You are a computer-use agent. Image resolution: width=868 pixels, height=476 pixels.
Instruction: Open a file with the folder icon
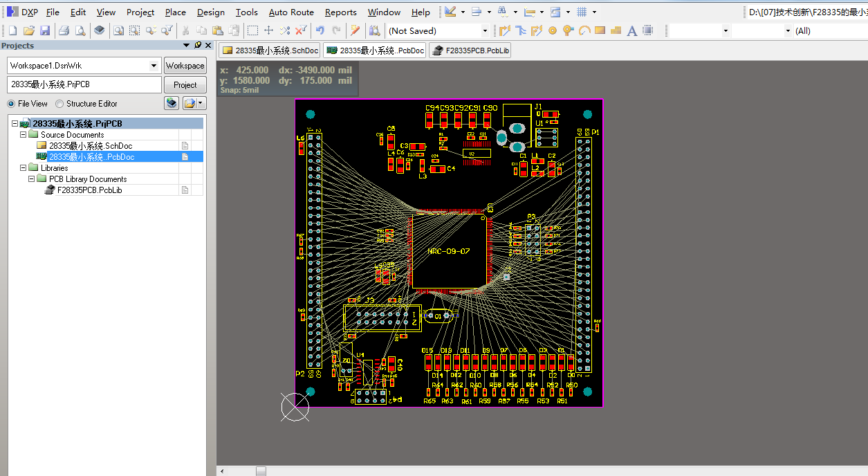[28, 30]
